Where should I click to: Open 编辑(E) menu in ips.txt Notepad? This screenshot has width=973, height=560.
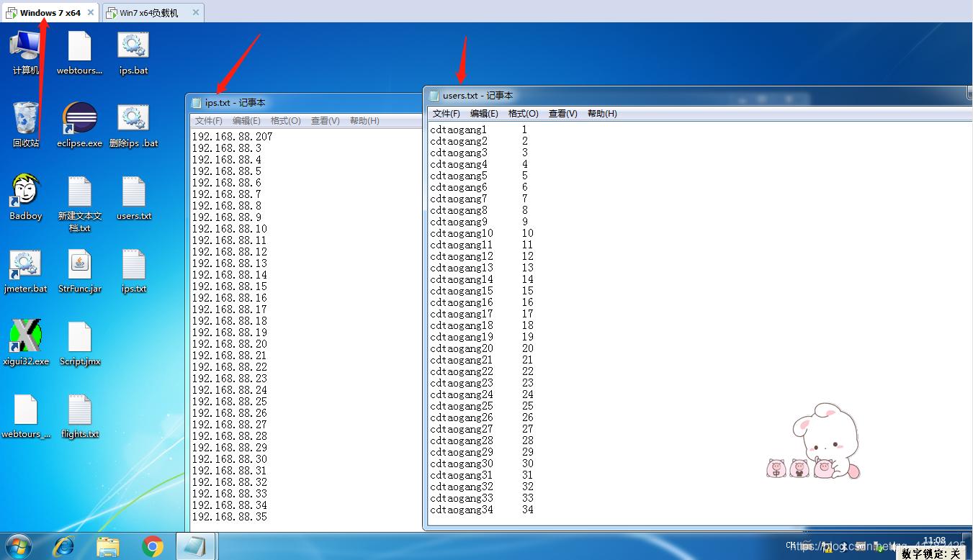pyautogui.click(x=246, y=121)
